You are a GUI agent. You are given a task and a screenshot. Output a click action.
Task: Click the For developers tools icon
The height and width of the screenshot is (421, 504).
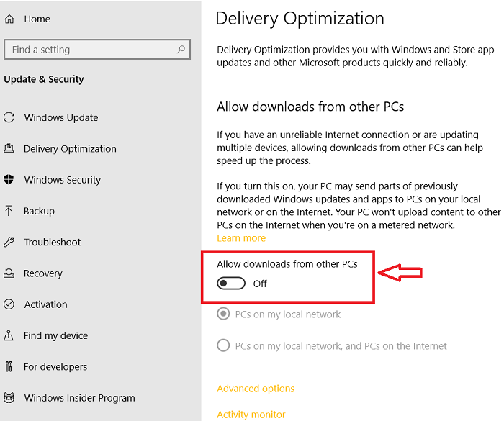coord(9,366)
